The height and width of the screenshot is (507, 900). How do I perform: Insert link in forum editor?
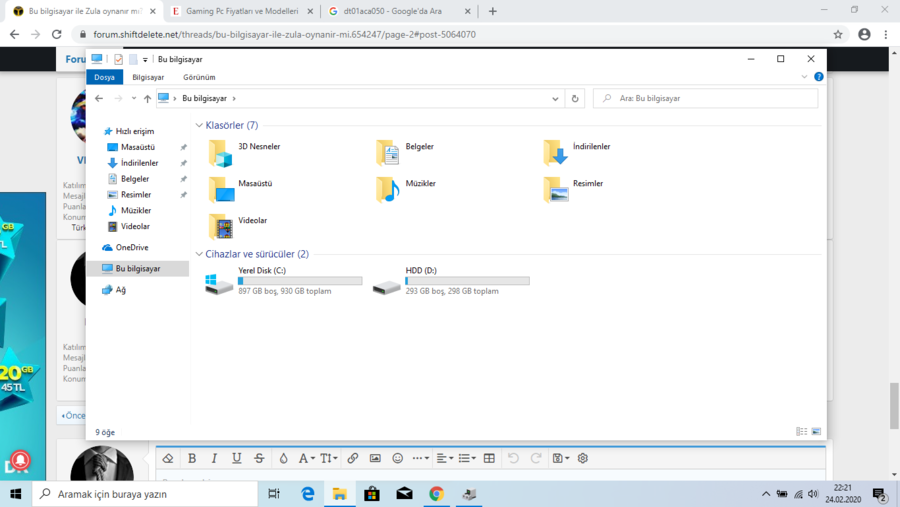(352, 458)
